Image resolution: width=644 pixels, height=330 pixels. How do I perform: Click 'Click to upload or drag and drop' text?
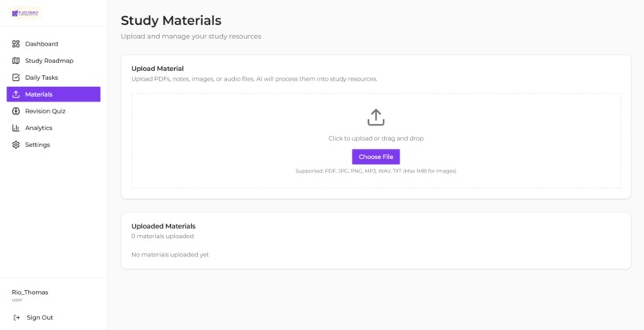(x=376, y=138)
